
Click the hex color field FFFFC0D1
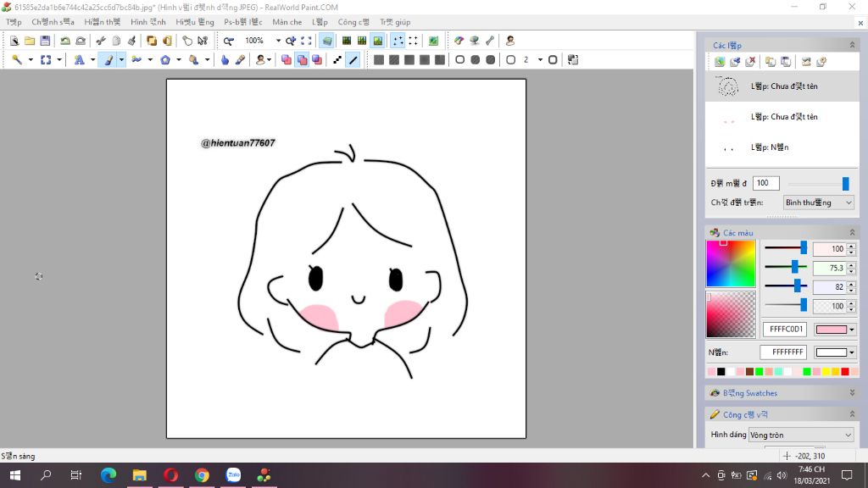pos(786,330)
